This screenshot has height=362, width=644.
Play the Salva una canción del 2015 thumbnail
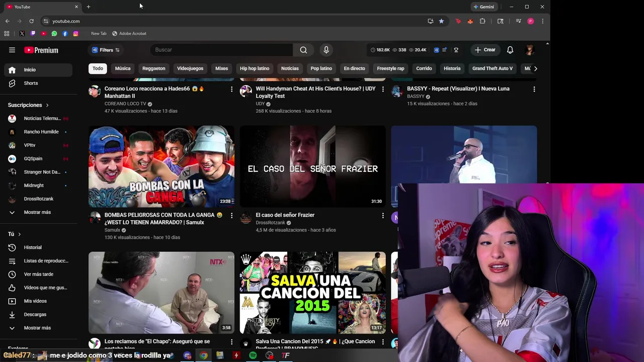312,293
